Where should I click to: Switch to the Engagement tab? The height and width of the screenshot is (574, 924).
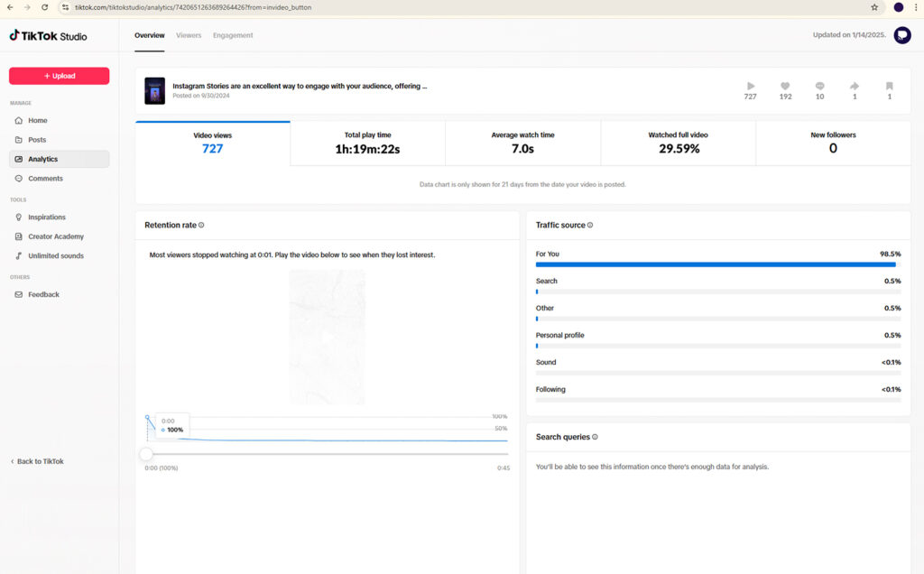[x=233, y=35]
